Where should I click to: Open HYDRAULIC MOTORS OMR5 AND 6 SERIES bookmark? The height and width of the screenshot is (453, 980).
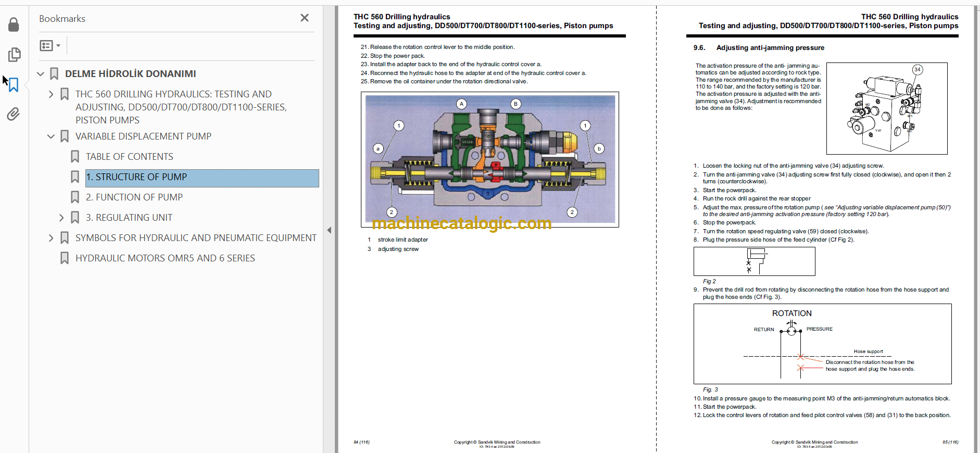click(x=165, y=258)
